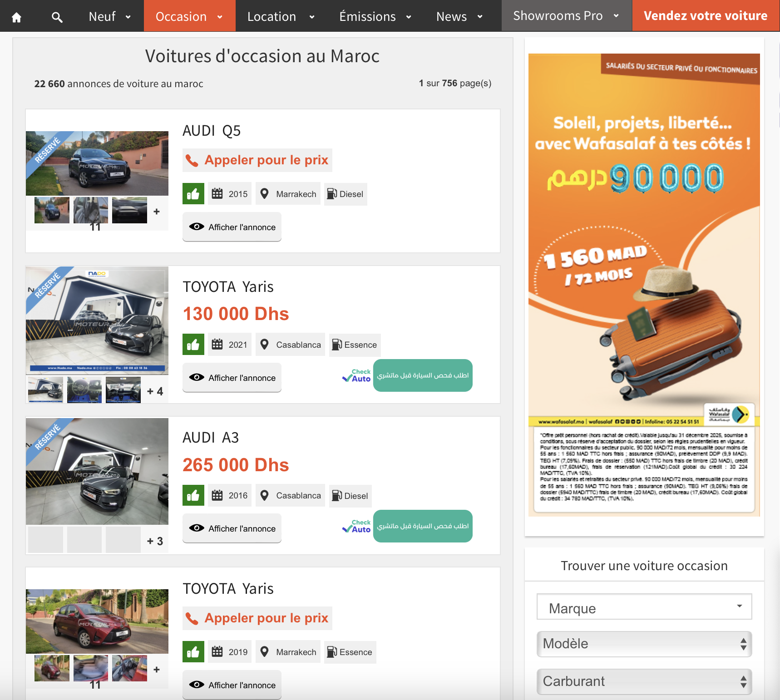The image size is (780, 700).
Task: Click the plus icon under Audi Q5 photos
Action: point(157,212)
